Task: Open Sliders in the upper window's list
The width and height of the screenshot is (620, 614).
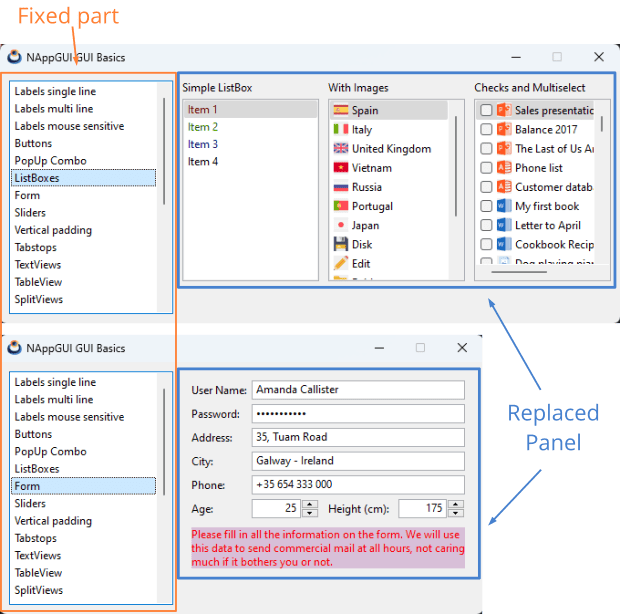Action: click(x=30, y=213)
